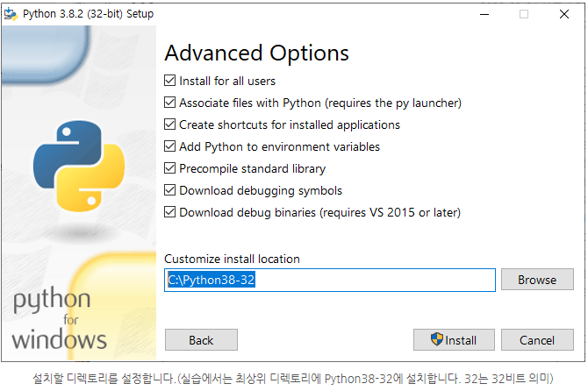Uncheck Install for all users checkbox
Image resolution: width=588 pixels, height=391 pixels.
point(170,81)
